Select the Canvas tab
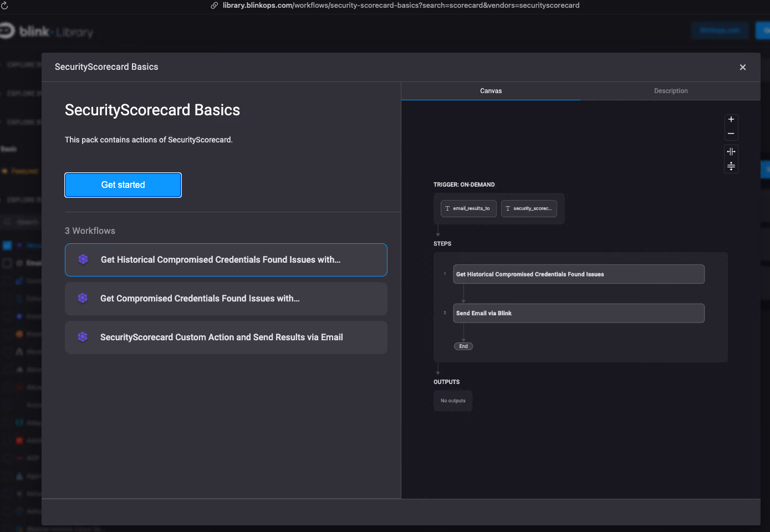Screen dimensions: 770x532 pos(491,91)
